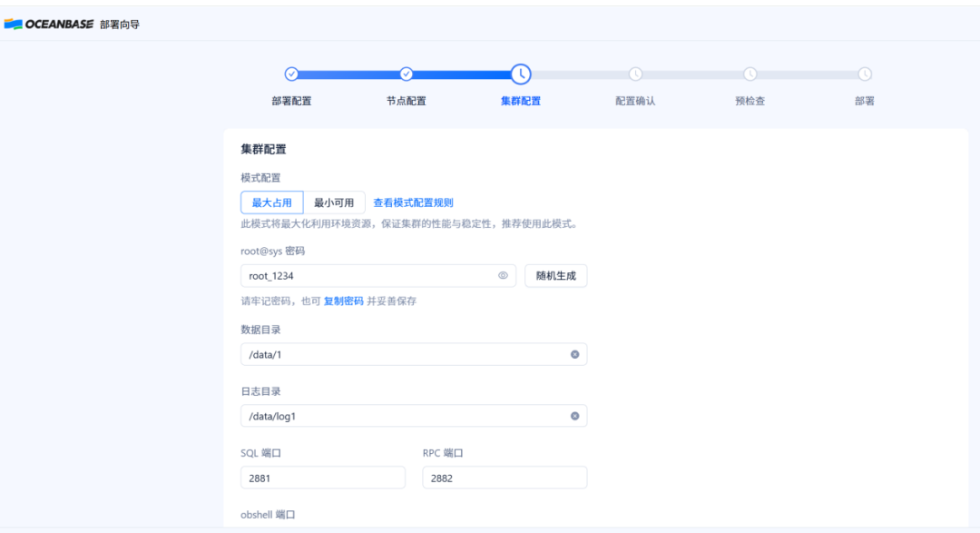Click the 随机生成 button to generate password
This screenshot has width=980, height=533.
pyautogui.click(x=554, y=275)
